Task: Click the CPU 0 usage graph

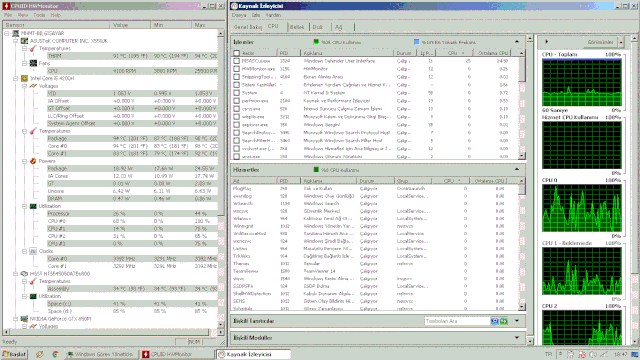Action: click(x=582, y=208)
